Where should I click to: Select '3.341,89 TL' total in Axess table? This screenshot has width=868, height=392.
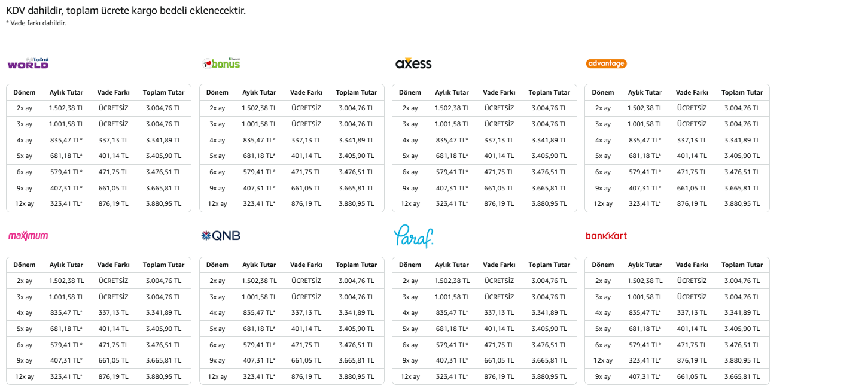[549, 140]
